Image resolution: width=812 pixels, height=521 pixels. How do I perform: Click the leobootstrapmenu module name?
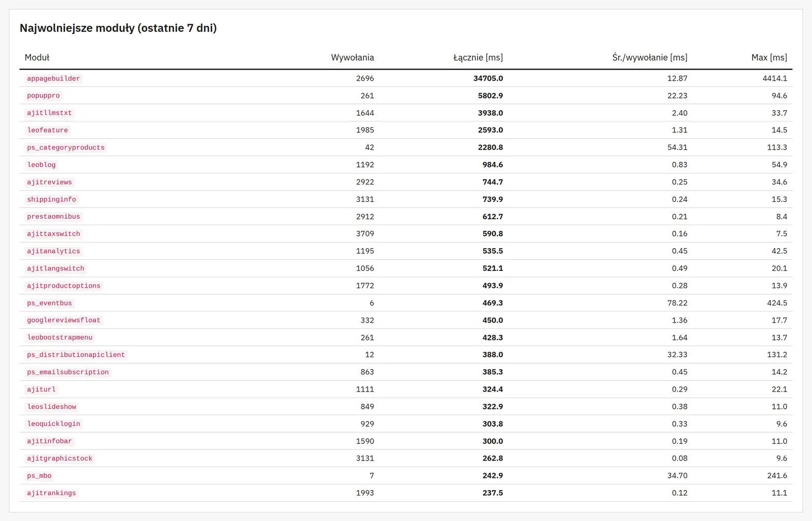coord(59,337)
